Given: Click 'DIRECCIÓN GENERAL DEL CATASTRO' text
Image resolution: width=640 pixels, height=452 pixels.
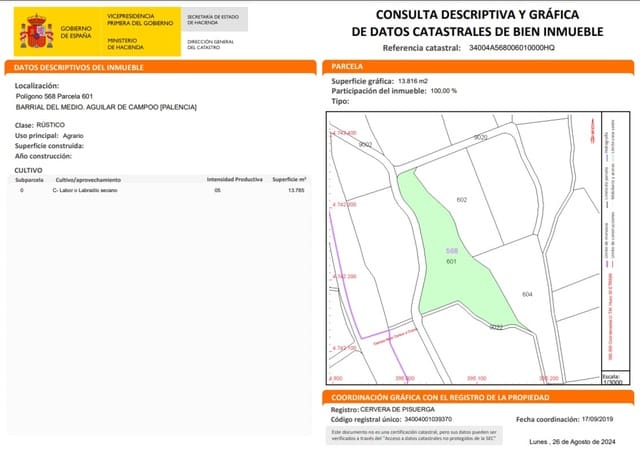Looking at the screenshot, I should 211,45.
